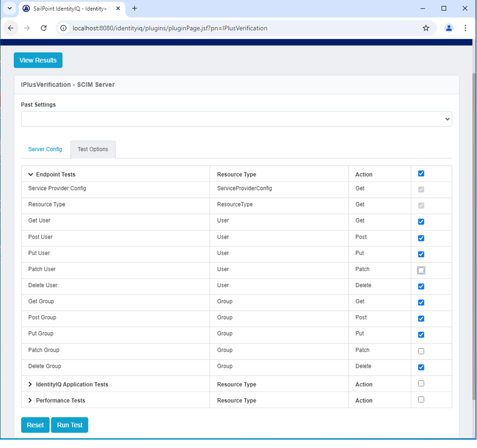Screen dimensions: 477x448
Task: Click the site information icon in address bar
Action: [x=63, y=28]
